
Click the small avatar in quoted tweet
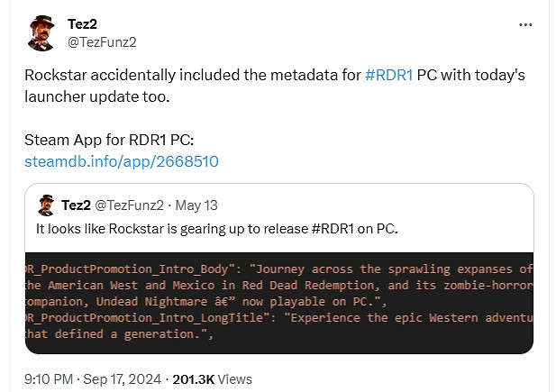[46, 205]
